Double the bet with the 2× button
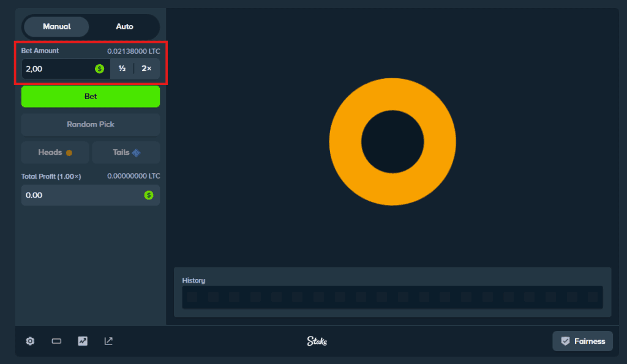627x364 pixels. coord(147,69)
